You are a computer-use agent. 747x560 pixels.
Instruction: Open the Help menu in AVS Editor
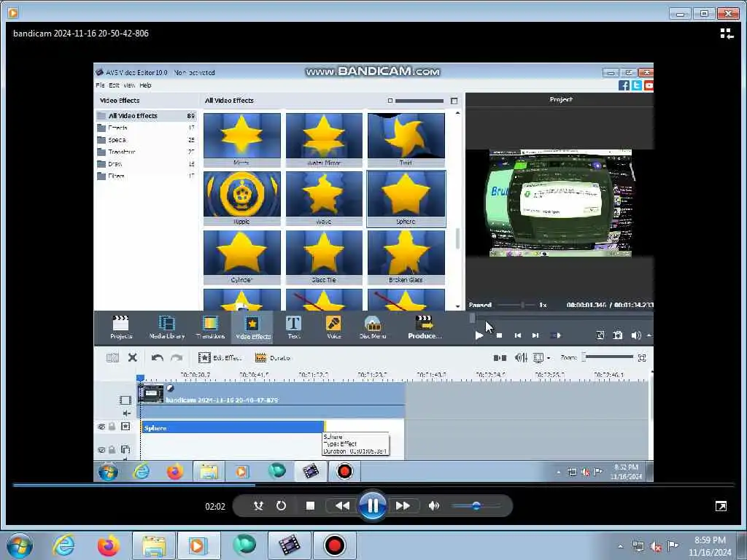pos(145,85)
